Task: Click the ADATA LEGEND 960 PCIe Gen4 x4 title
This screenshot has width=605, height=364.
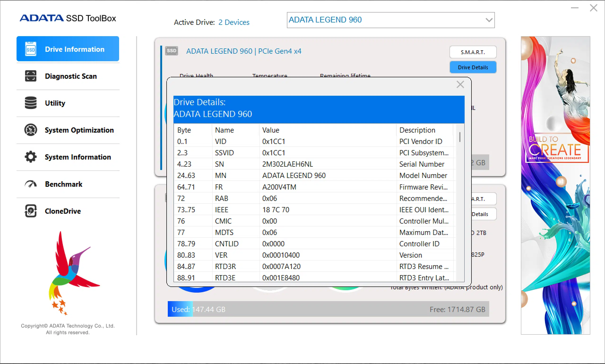Action: click(244, 51)
